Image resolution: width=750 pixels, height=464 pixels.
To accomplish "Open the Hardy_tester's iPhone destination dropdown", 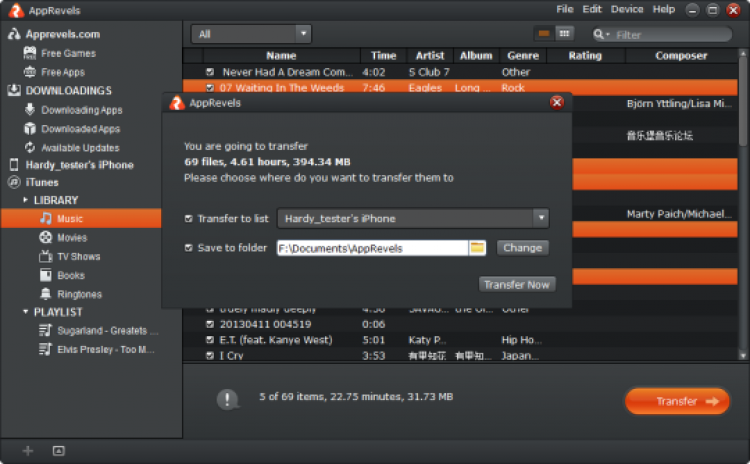I will [413, 219].
